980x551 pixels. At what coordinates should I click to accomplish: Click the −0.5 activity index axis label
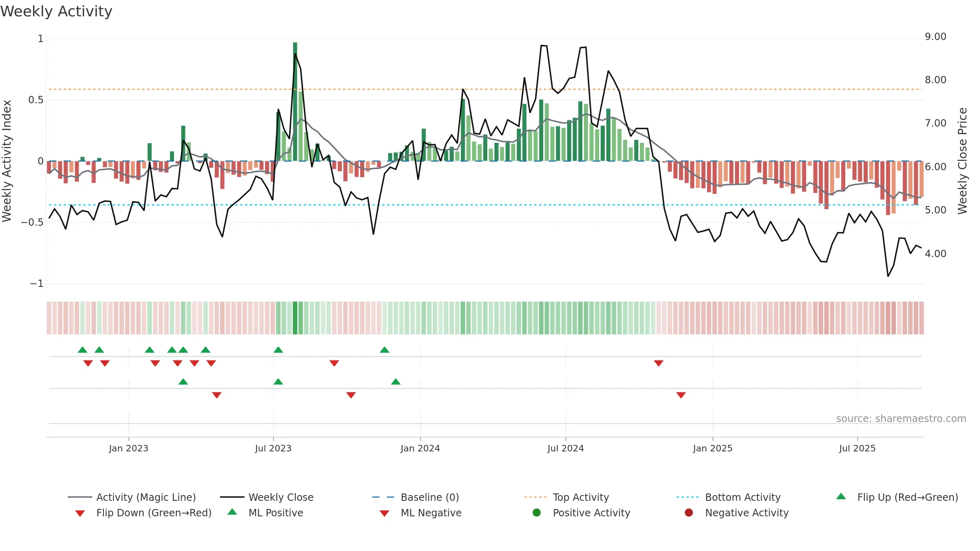pyautogui.click(x=32, y=222)
